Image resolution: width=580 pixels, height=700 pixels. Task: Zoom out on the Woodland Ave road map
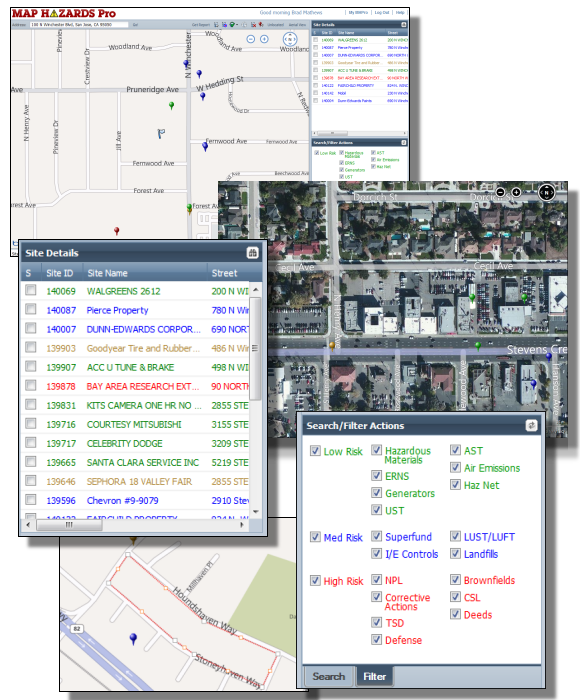(250, 39)
